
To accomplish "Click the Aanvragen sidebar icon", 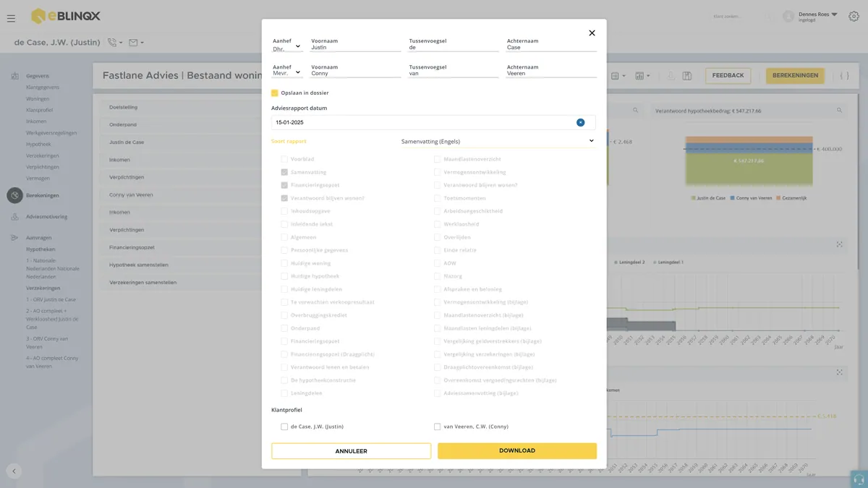I will click(14, 238).
